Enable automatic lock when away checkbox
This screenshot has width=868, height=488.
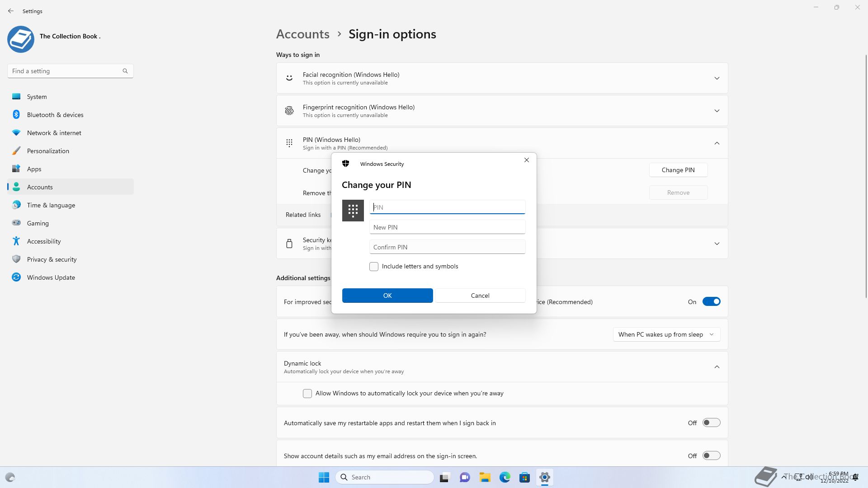pyautogui.click(x=307, y=394)
